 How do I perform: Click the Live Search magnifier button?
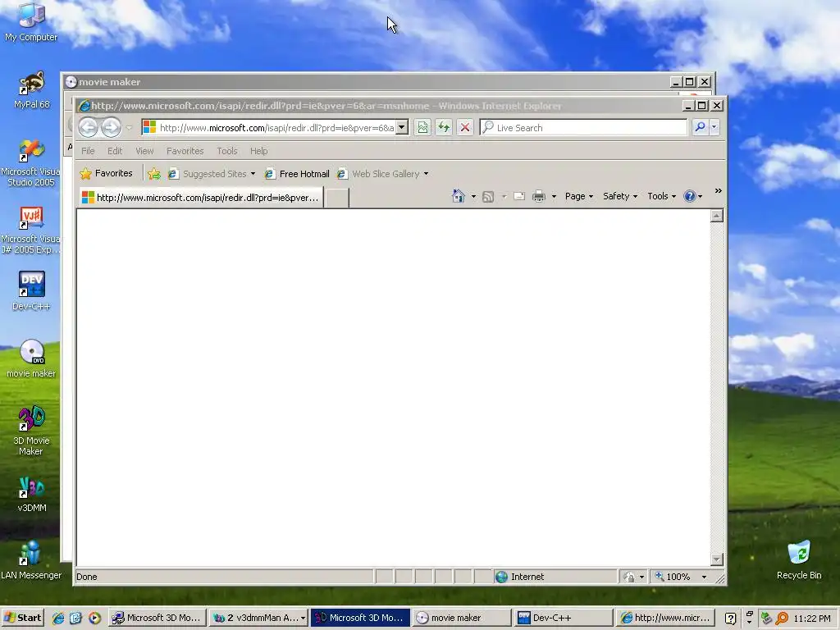point(700,127)
